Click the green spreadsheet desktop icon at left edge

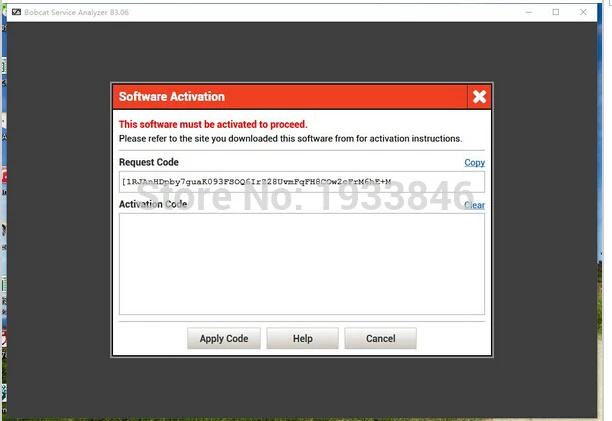4,66
